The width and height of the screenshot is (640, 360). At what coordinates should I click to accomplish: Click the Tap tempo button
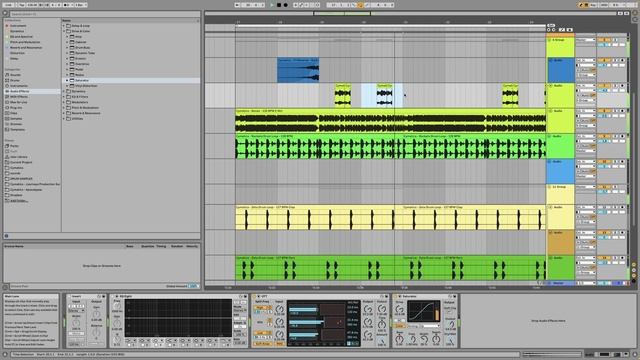point(22,5)
